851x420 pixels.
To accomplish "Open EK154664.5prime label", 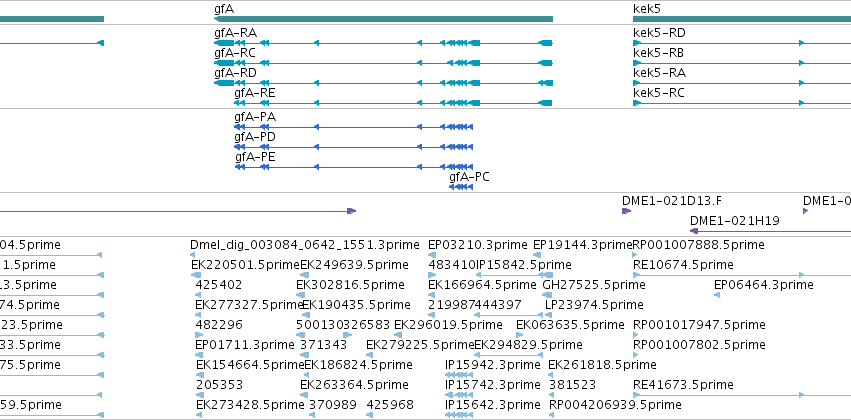I will pyautogui.click(x=250, y=365).
